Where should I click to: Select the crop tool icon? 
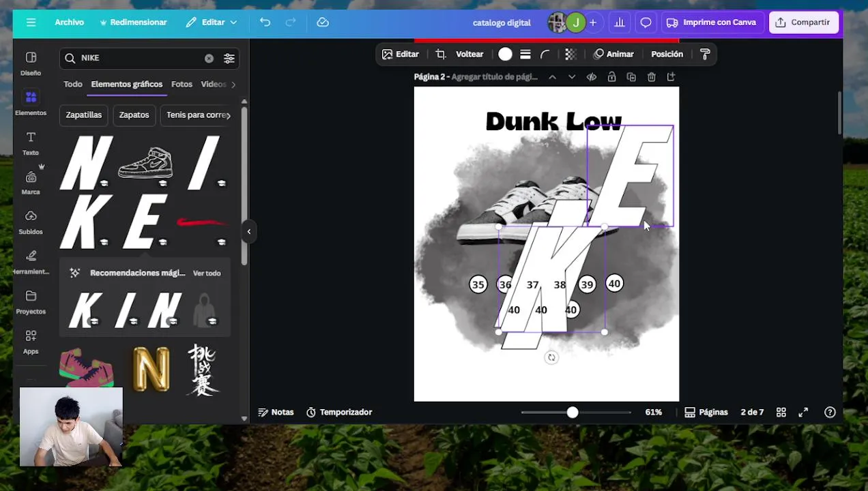(441, 54)
